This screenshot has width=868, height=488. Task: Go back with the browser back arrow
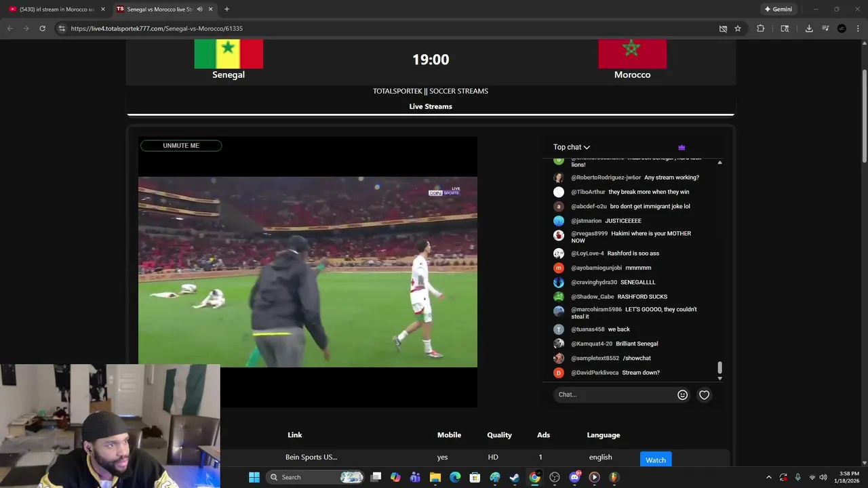pyautogui.click(x=9, y=28)
